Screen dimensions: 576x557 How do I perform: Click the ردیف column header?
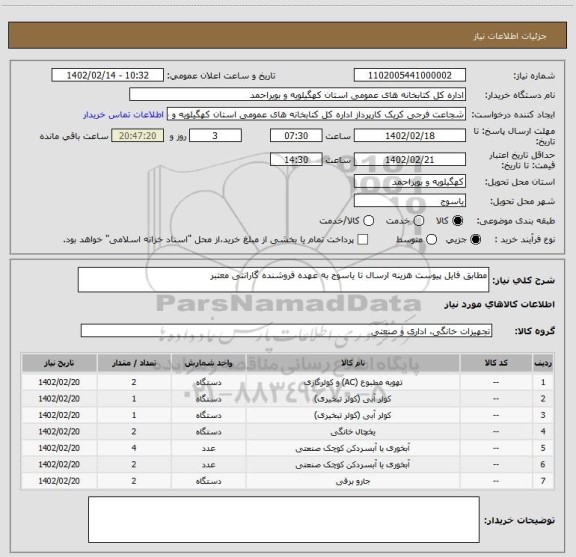543,363
